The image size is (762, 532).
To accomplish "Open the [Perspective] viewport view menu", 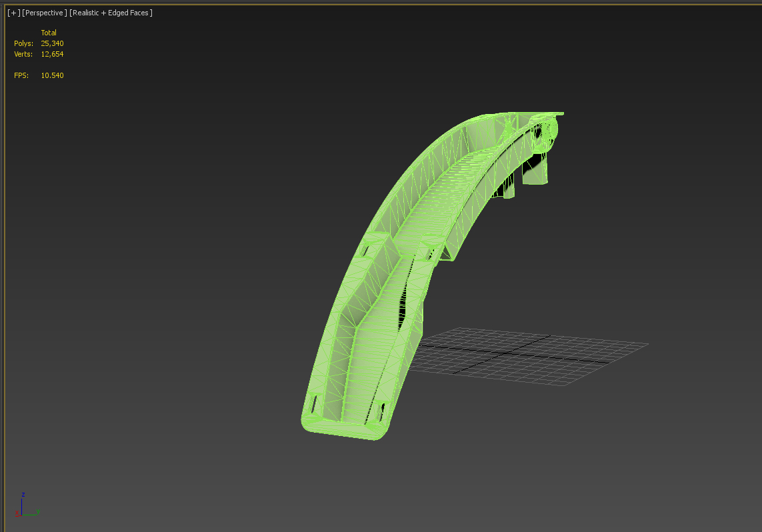I will pos(45,13).
